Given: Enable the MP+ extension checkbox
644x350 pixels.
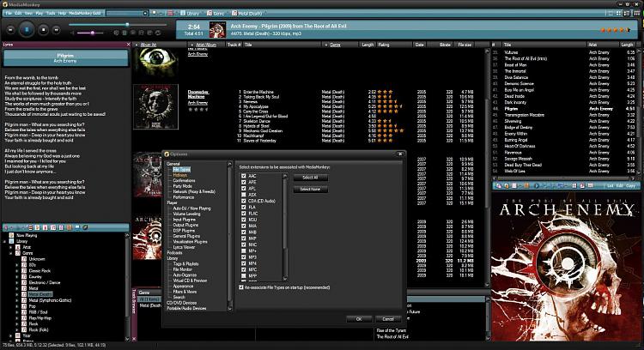Looking at the screenshot, I should 244,250.
